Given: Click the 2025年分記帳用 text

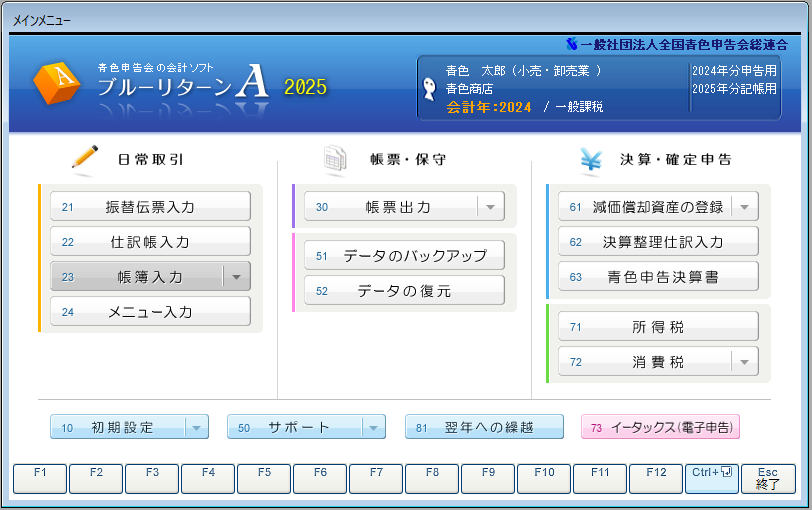Looking at the screenshot, I should [x=734, y=89].
